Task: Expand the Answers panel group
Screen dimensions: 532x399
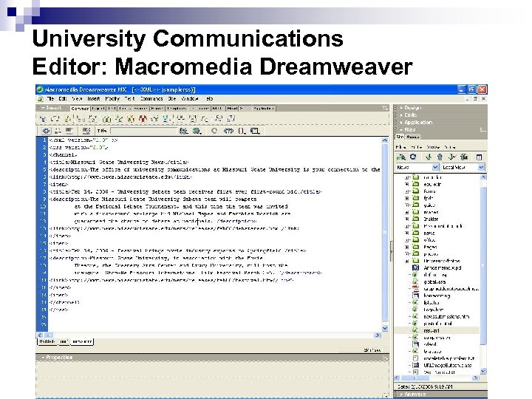Action: (402, 395)
